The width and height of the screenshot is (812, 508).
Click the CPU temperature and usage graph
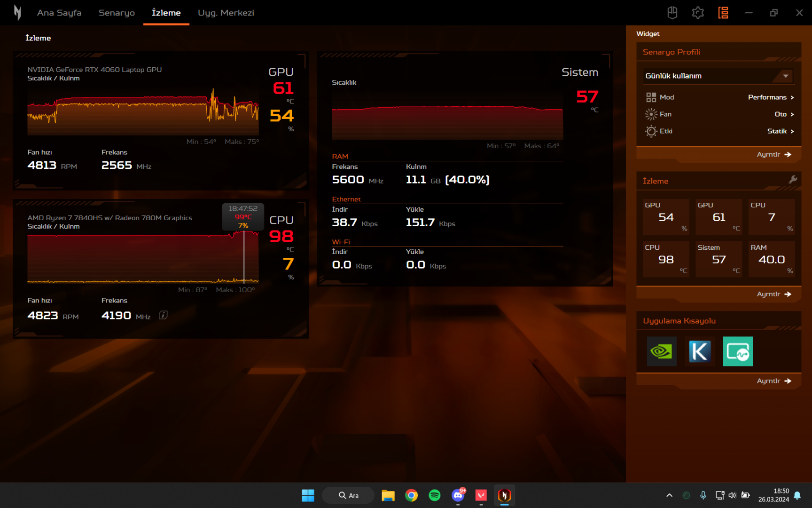click(x=143, y=257)
